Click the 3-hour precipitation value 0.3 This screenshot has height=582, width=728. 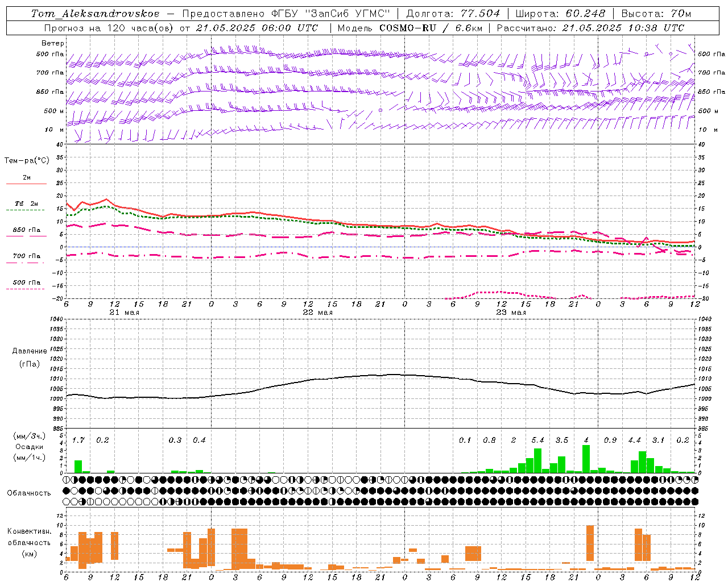(175, 440)
